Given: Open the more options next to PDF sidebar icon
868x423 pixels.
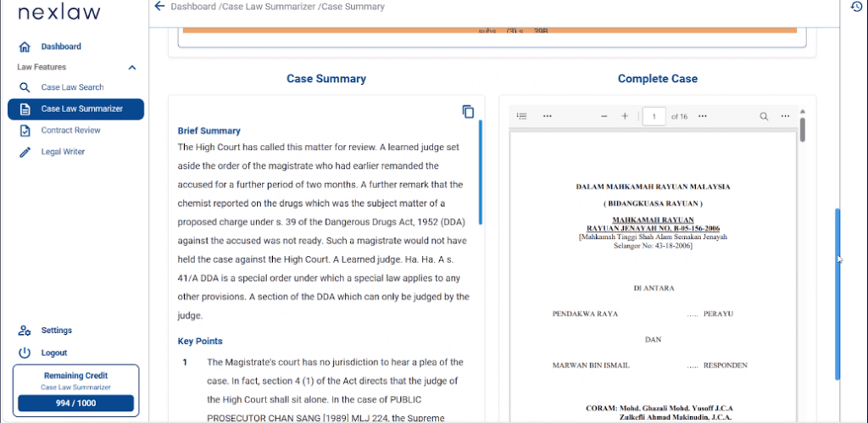Looking at the screenshot, I should (547, 116).
